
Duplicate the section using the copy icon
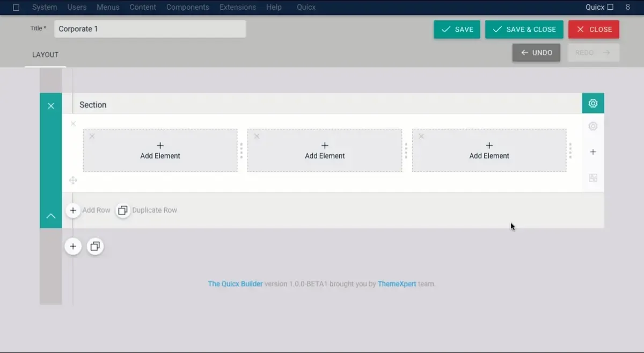(x=95, y=247)
